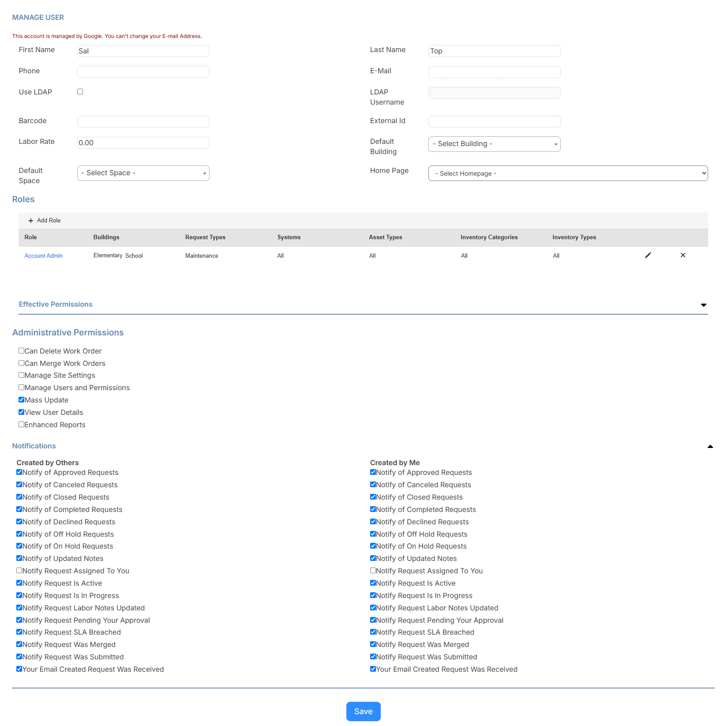Uncheck Notify of Approved Requests under Created by Me
Image resolution: width=728 pixels, height=726 pixels.
click(x=373, y=472)
